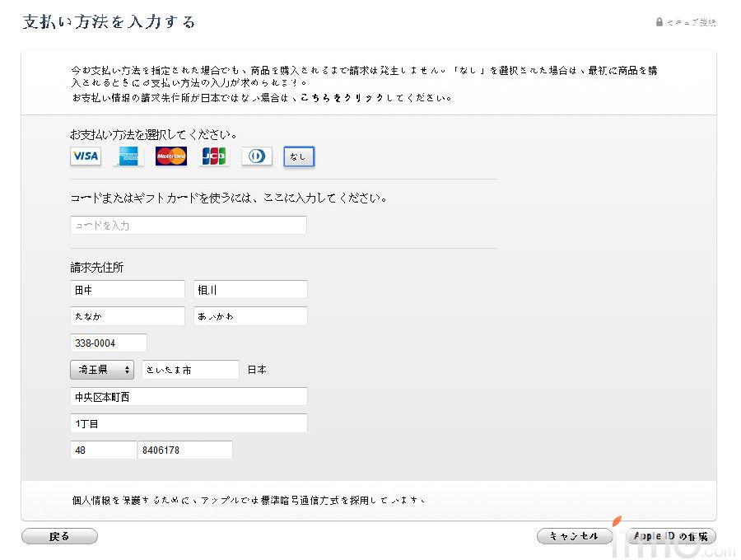The width and height of the screenshot is (741, 560).
Task: Click the last name field containing 田中
Action: click(x=128, y=290)
